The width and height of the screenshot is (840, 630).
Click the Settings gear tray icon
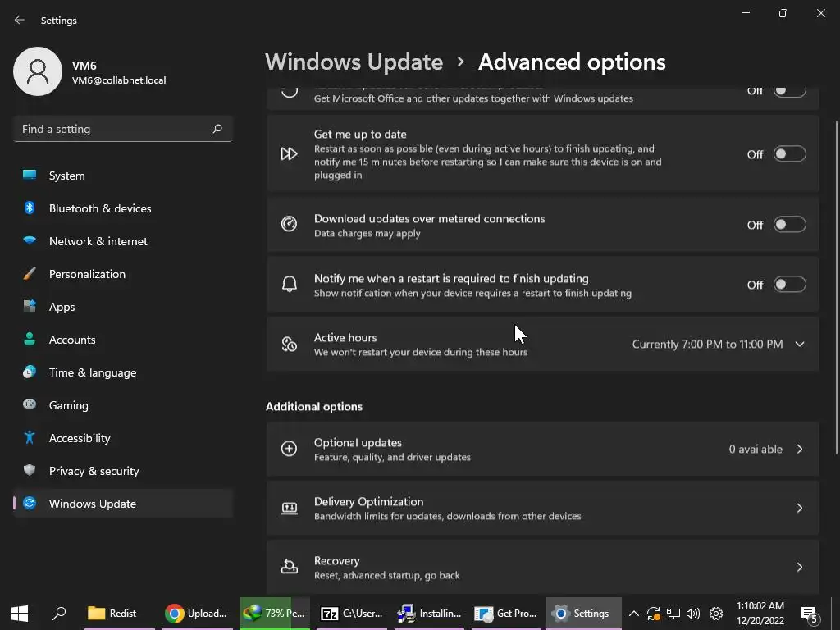pos(715,614)
